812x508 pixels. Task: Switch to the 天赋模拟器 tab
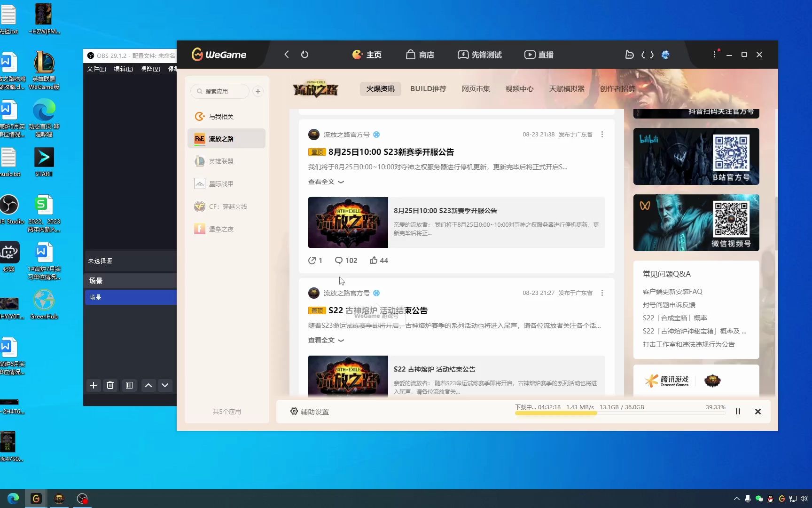click(567, 89)
